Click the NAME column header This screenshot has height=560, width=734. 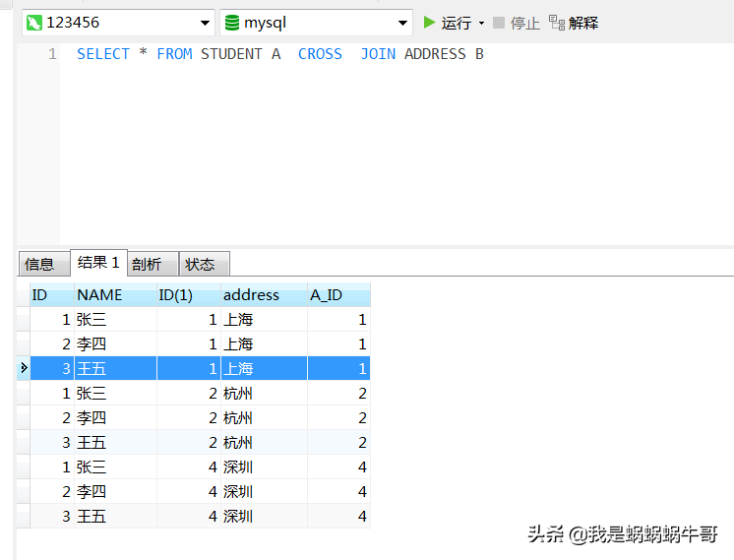pos(115,295)
